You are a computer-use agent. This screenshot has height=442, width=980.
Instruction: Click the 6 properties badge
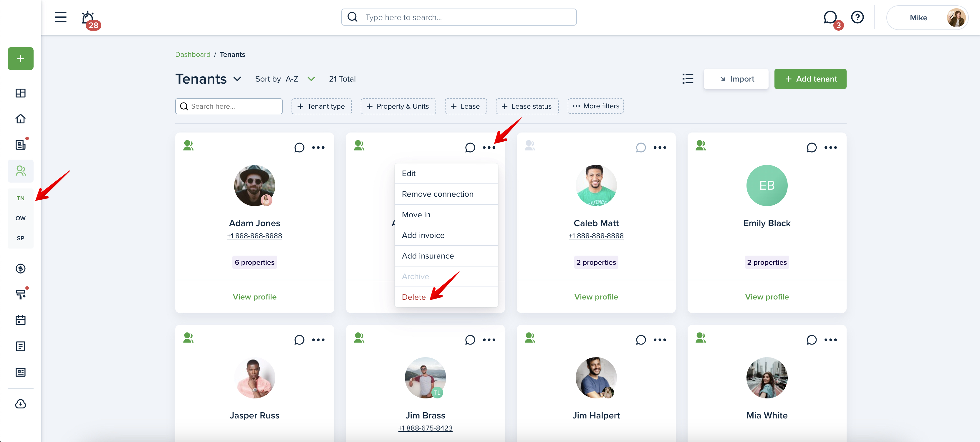coord(254,262)
